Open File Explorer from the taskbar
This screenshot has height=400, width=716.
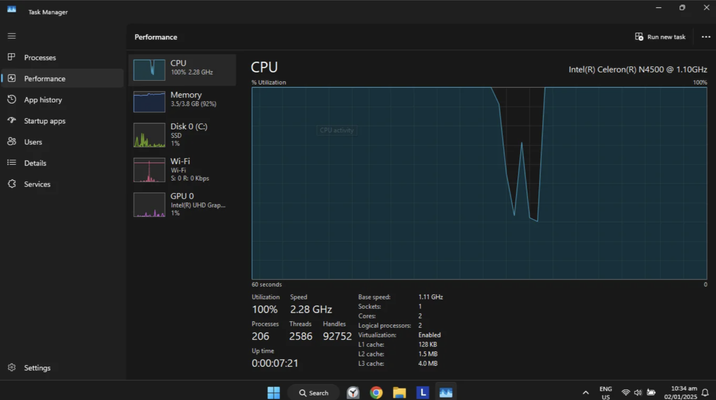point(400,392)
